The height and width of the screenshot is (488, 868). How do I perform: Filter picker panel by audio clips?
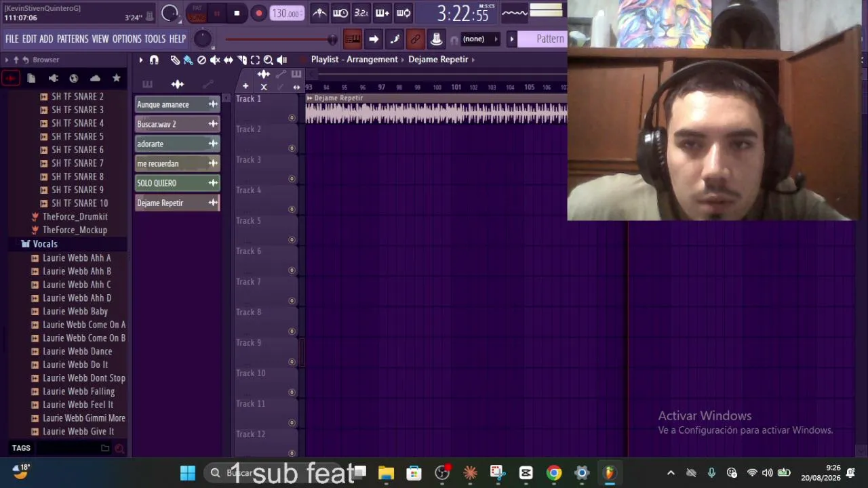[x=178, y=84]
